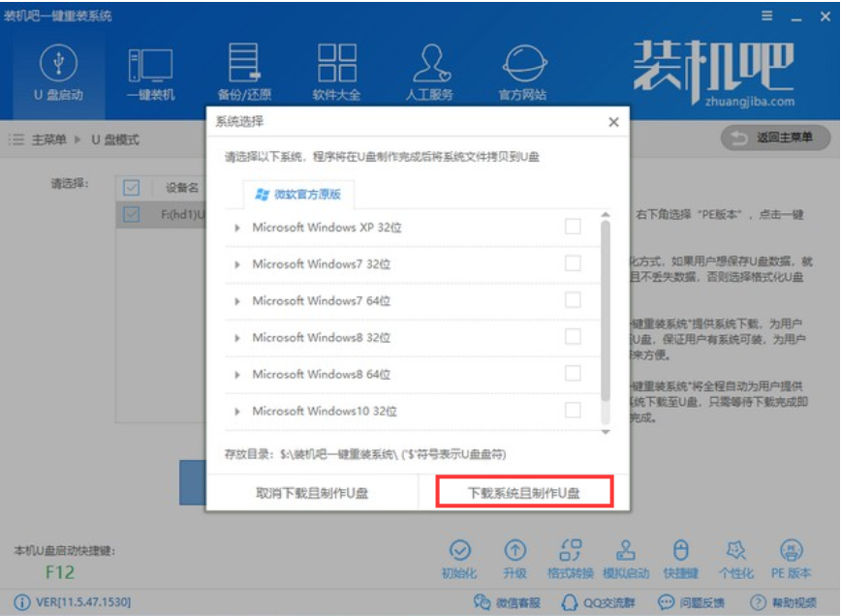Viewport: 841px width, 616px height.
Task: Expand the Windows7 32位 row arrow
Action: [237, 264]
